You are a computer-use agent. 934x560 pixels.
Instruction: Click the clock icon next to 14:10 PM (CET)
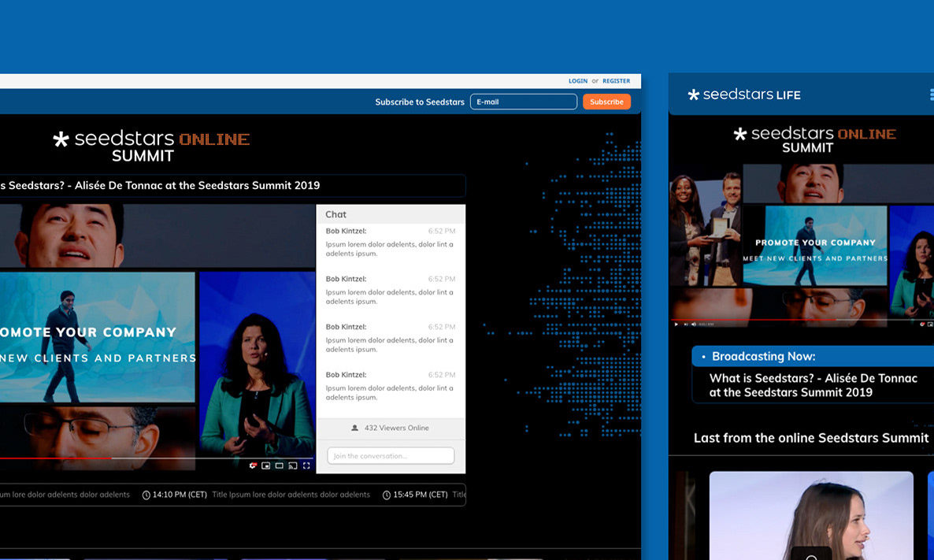(x=146, y=495)
